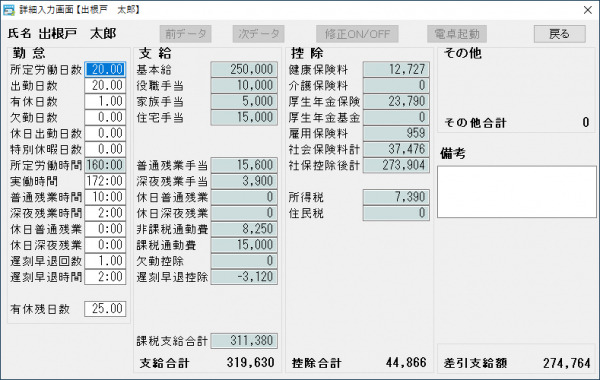The height and width of the screenshot is (380, 600).
Task: Toggle 修正ON/OFF mode
Action: 357,34
